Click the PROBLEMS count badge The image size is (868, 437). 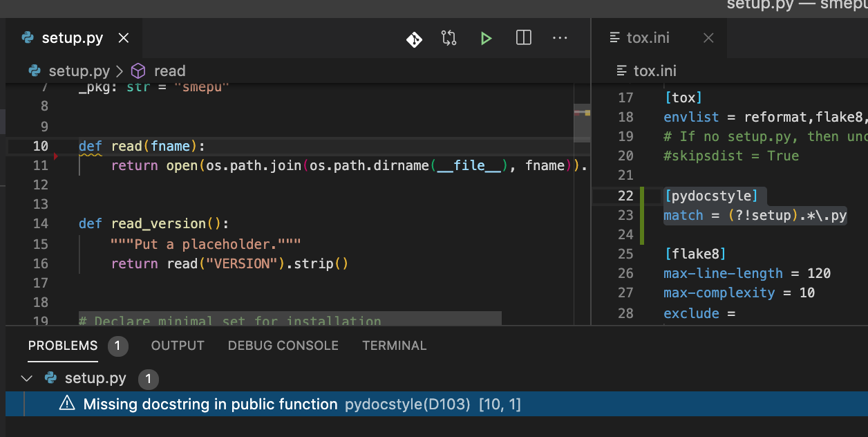118,346
